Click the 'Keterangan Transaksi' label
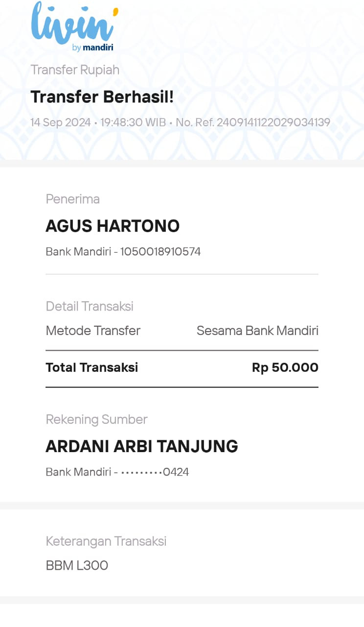Screen dimensions: 364x627 pos(106,541)
